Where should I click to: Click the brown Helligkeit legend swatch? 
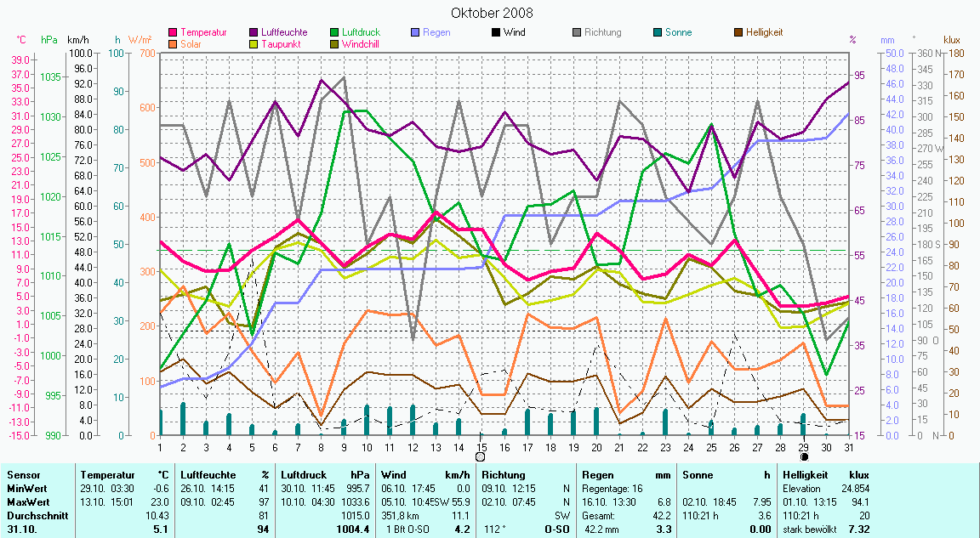pos(738,33)
